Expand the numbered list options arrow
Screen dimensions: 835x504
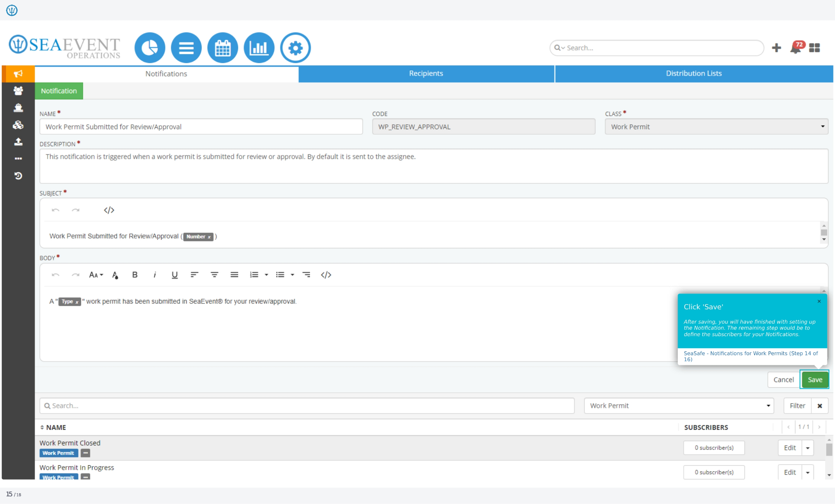pyautogui.click(x=267, y=275)
